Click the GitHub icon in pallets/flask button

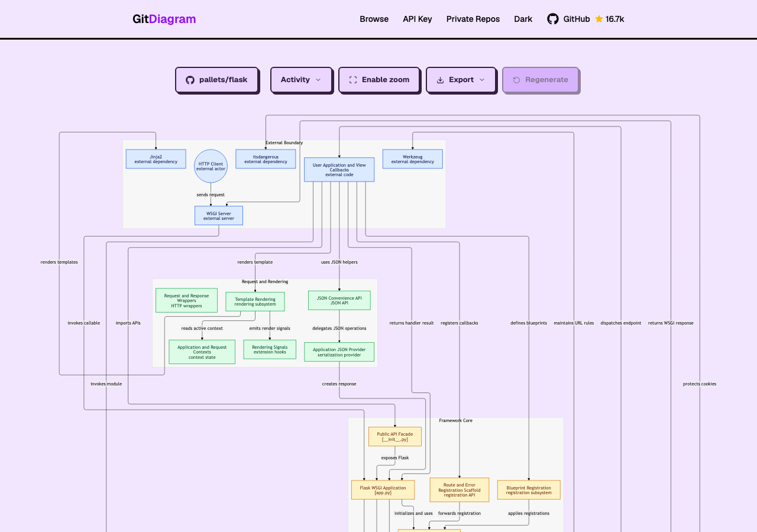190,80
